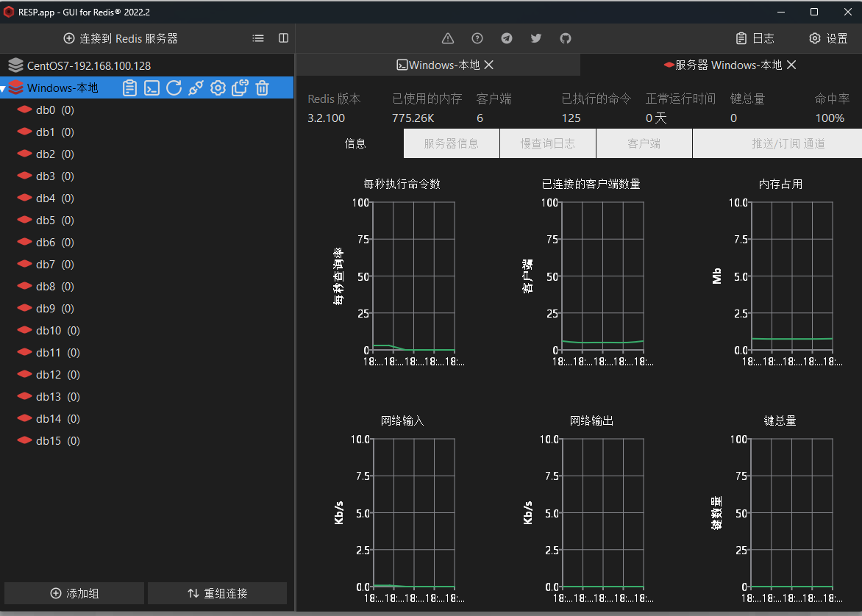Viewport: 862px width, 616px height.
Task: Select database db4
Action: point(46,198)
